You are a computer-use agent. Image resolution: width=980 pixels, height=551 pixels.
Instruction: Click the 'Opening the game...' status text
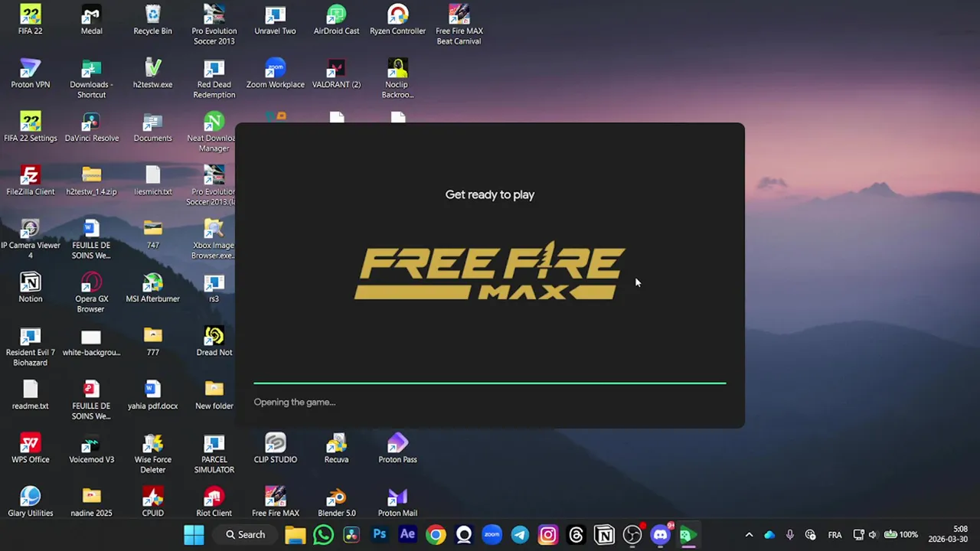click(295, 402)
